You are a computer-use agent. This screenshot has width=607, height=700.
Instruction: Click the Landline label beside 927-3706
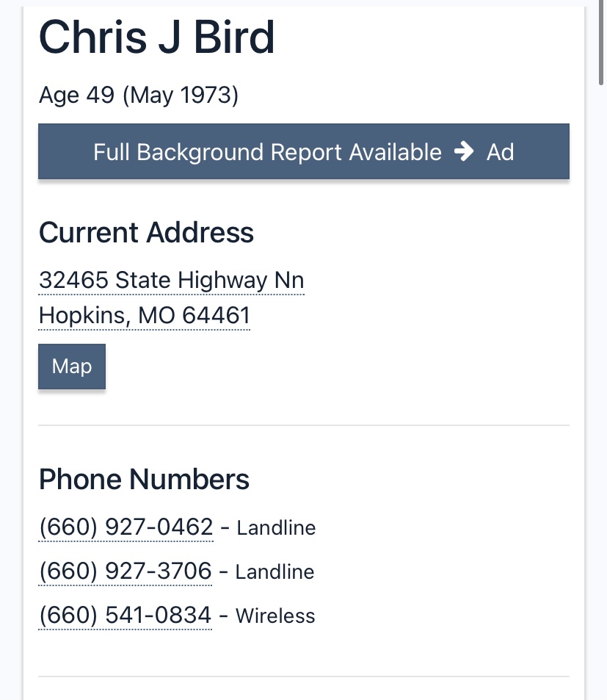275,572
